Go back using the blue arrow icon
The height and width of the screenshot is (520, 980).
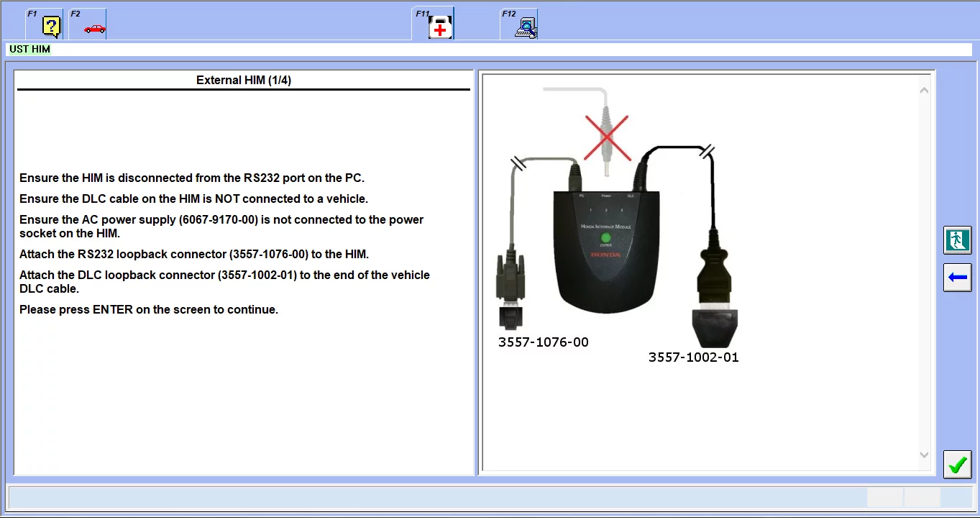(x=957, y=278)
